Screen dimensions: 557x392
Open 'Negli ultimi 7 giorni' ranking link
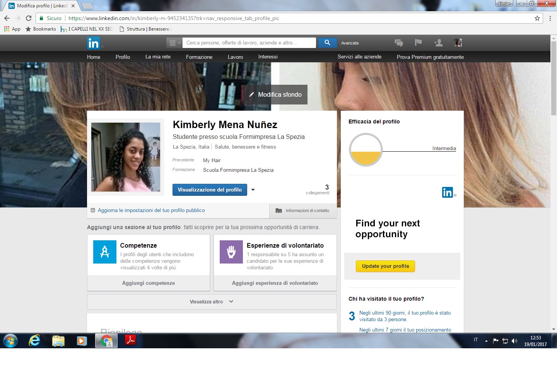(405, 330)
